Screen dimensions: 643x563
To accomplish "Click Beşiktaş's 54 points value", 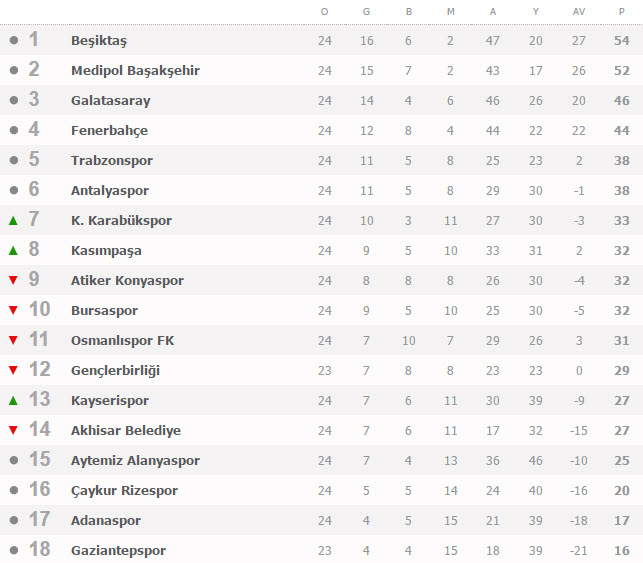I will pos(622,41).
